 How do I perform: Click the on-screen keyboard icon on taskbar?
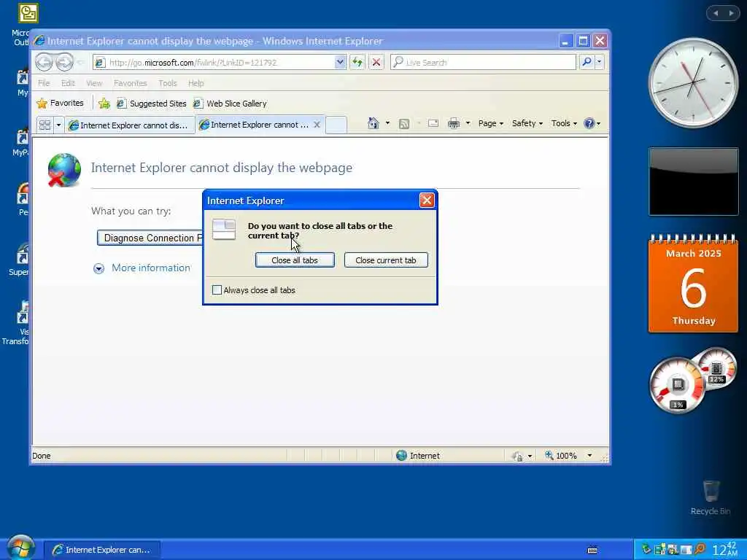pos(592,550)
